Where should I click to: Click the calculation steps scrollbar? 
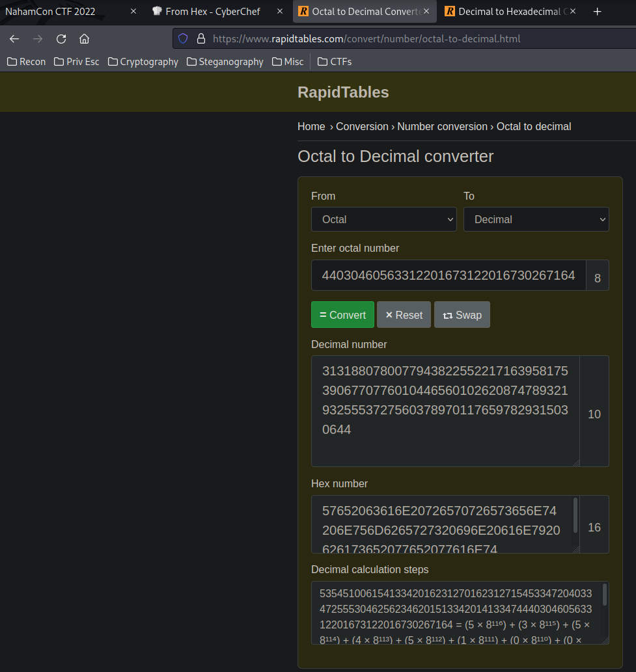(x=605, y=594)
